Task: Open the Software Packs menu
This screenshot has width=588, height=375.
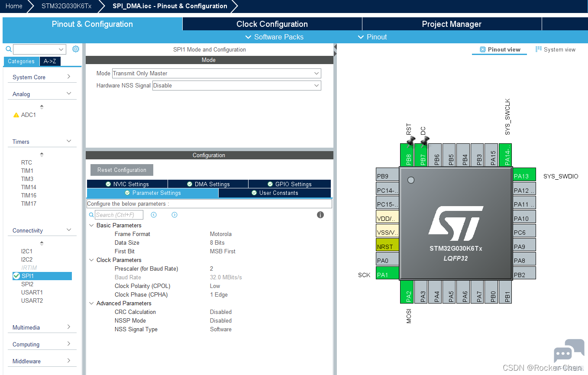Action: (x=274, y=37)
